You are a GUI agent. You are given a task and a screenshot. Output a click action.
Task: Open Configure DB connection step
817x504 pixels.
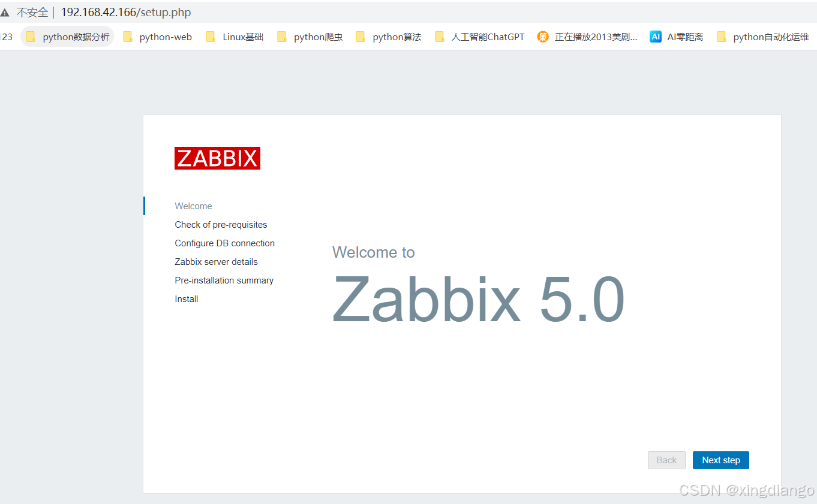(224, 243)
